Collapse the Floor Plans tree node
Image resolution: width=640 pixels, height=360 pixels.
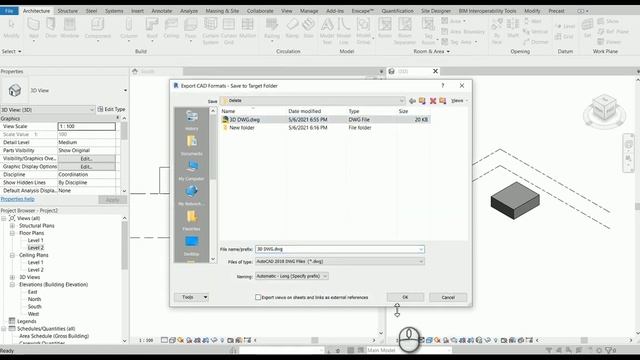12,233
